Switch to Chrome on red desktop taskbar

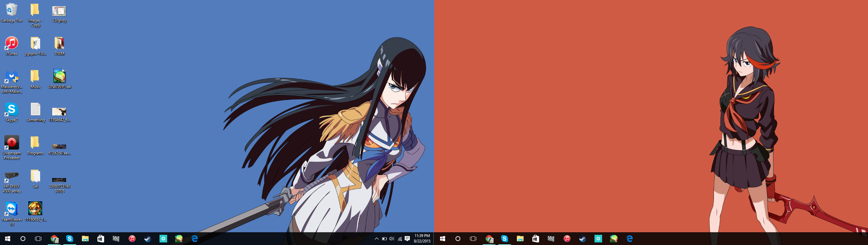489,239
